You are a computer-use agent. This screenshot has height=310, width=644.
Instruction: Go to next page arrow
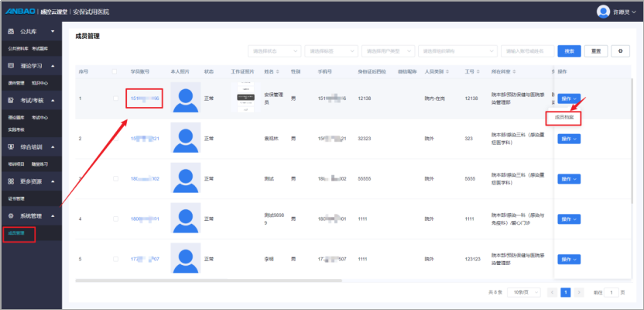tap(579, 292)
